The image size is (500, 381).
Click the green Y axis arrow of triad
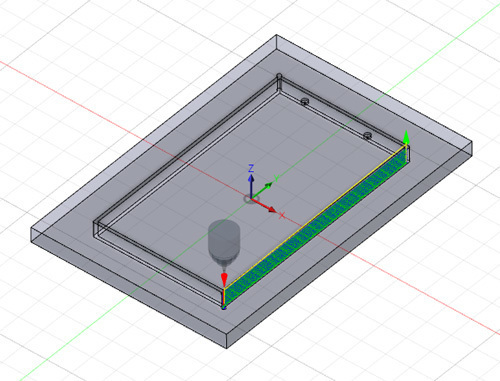(263, 190)
